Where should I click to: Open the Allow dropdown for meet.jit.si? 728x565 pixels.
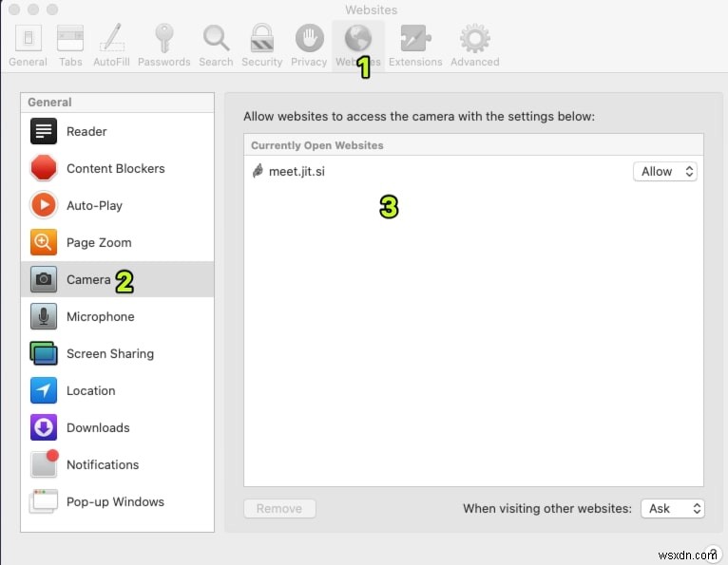click(x=665, y=172)
